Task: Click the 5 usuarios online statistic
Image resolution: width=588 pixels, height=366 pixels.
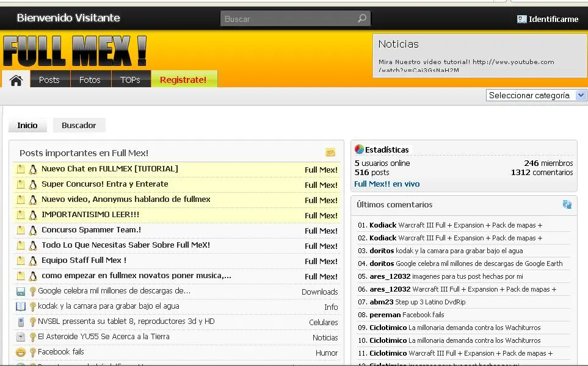Action: (x=382, y=163)
